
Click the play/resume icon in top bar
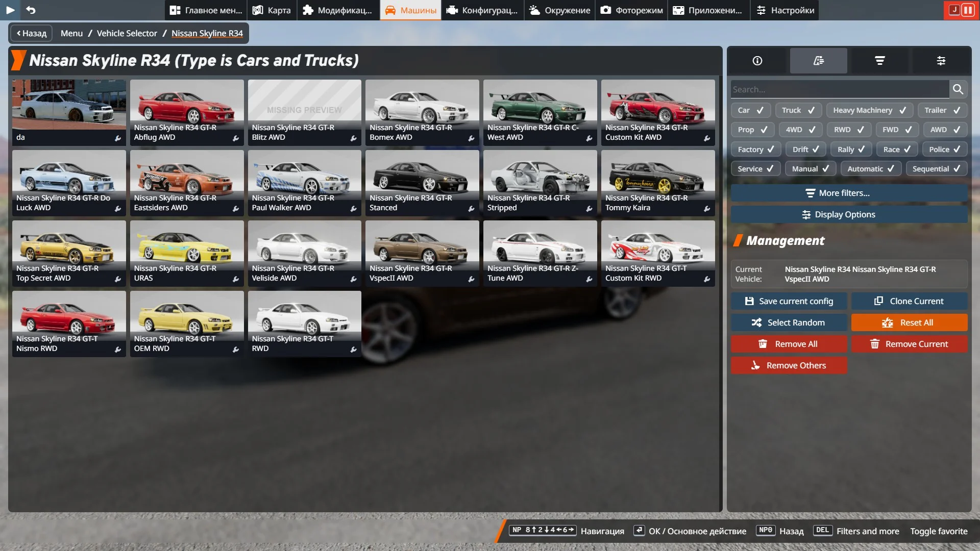point(10,10)
